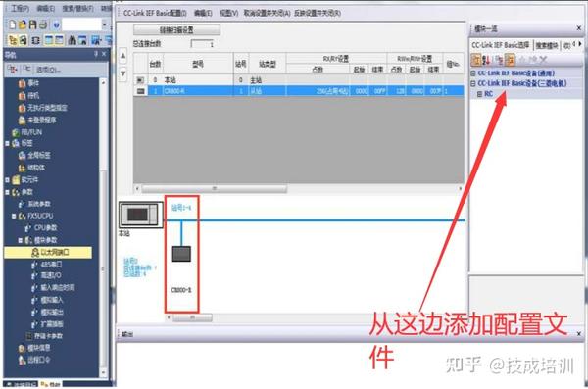Click the move-up arrow button beside station table
This screenshot has height=389, width=588.
click(x=123, y=56)
